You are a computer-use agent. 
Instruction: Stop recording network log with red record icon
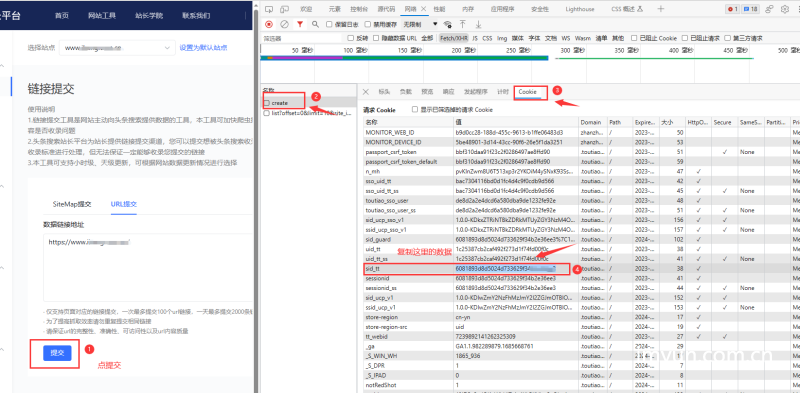coord(269,24)
